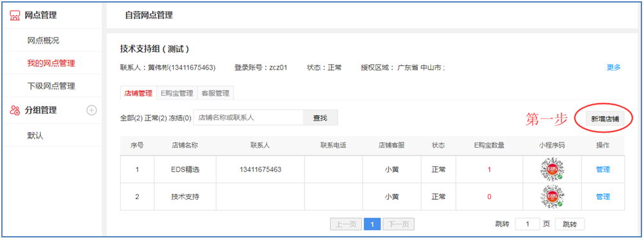Screen dimensions: 644x240
Task: Click 正常 status in EDS精选 row
Action: pyautogui.click(x=439, y=169)
